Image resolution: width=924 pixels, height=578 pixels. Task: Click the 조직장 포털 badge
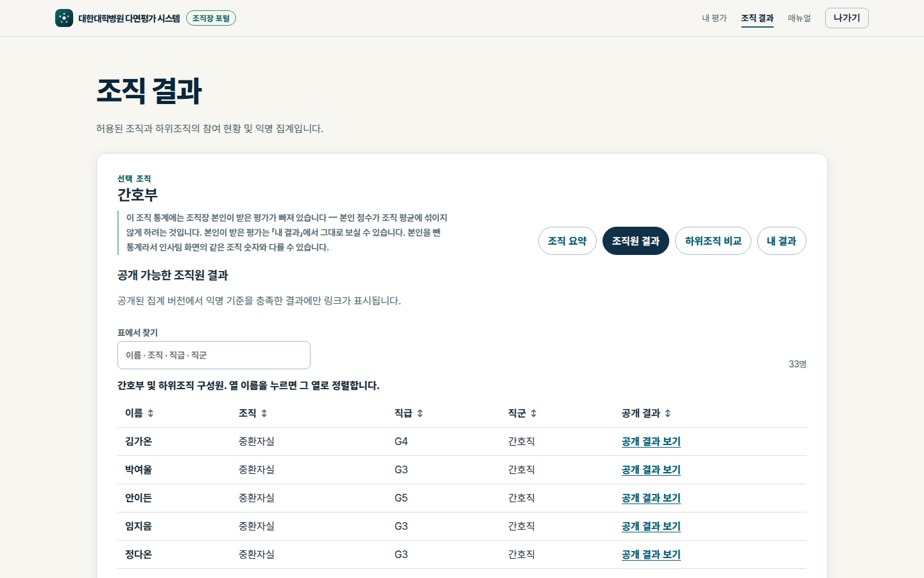(211, 18)
